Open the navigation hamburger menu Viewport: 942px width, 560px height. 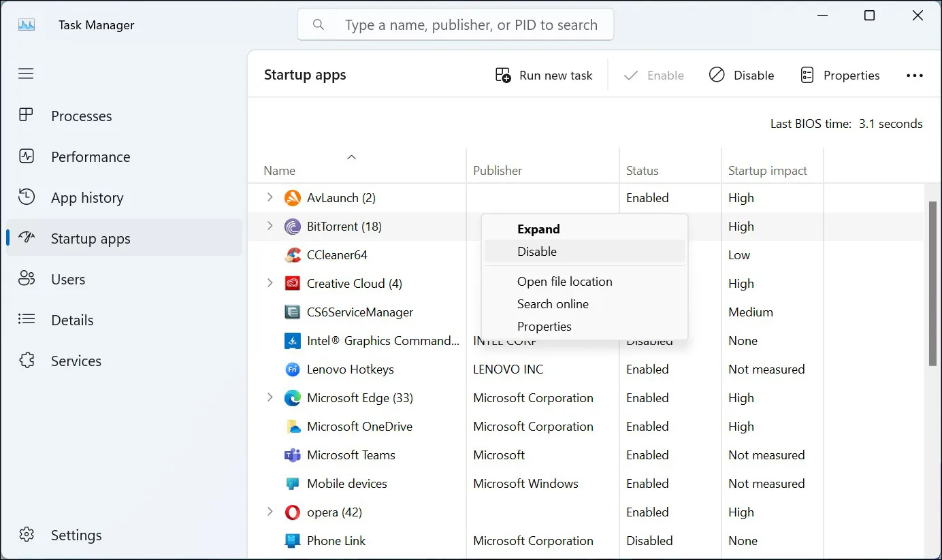[26, 73]
